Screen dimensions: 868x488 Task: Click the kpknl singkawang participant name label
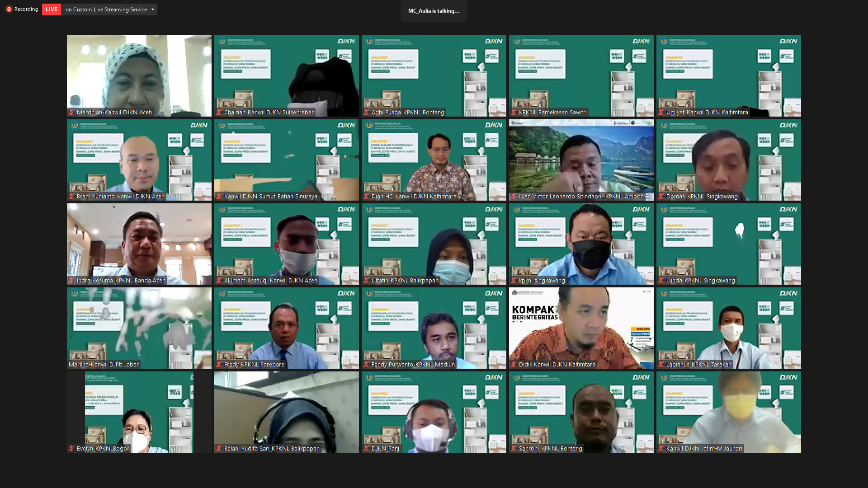(x=542, y=281)
